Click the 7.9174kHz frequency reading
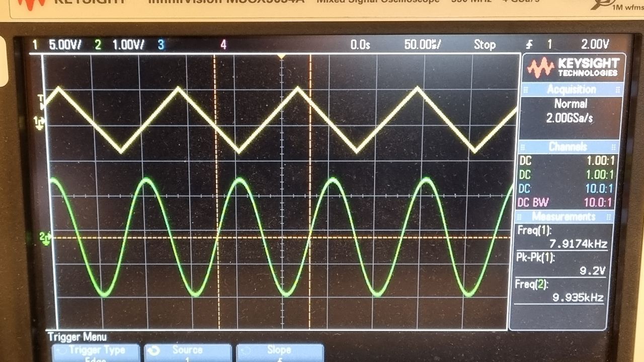 579,245
